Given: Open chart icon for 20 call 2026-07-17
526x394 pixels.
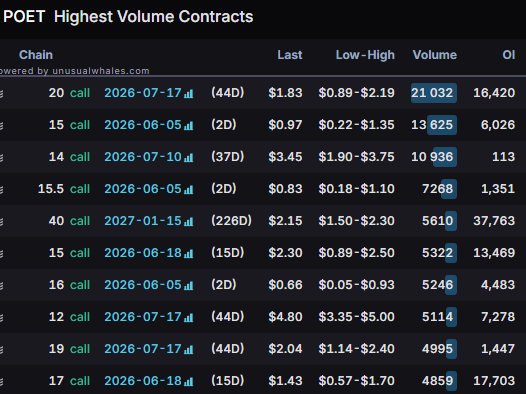Looking at the screenshot, I should point(189,94).
